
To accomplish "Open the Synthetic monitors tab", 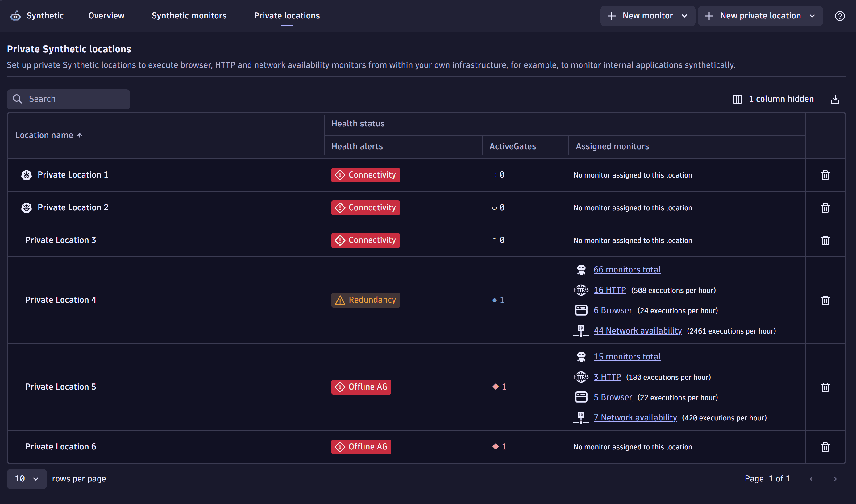I will click(x=189, y=16).
